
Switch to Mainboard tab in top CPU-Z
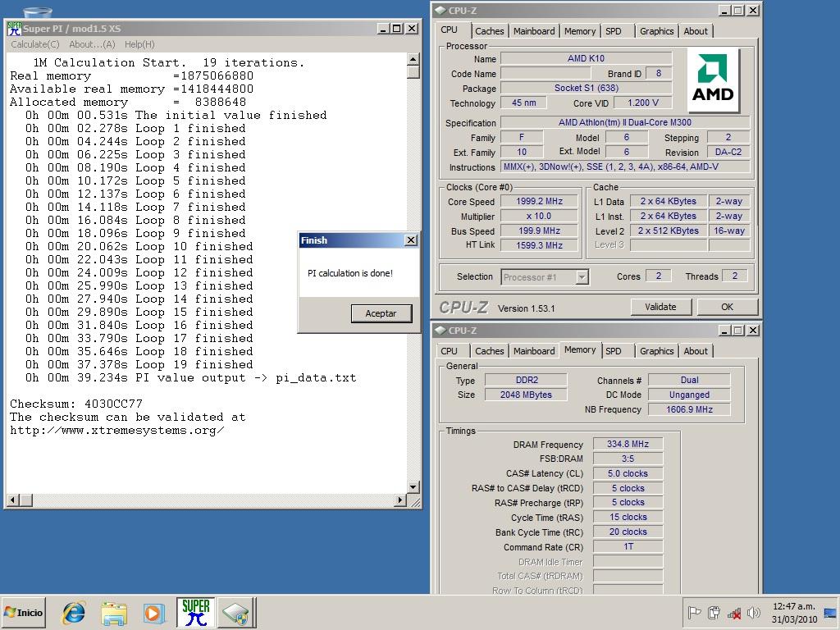(534, 31)
